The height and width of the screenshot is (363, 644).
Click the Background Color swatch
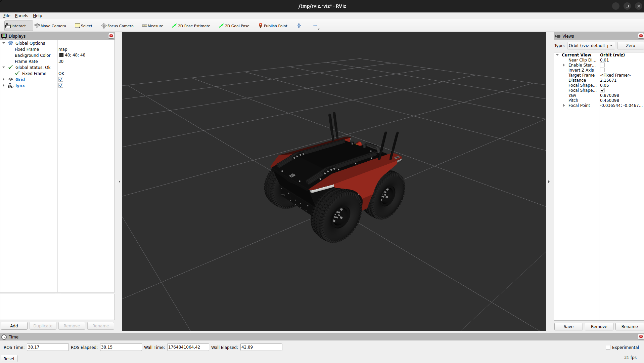click(61, 55)
